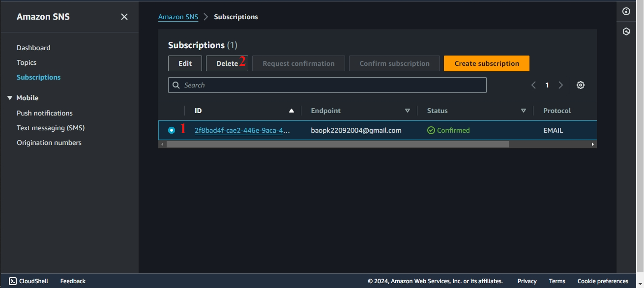
Task: Click the Amazon SNS sidebar title
Action: (43, 17)
